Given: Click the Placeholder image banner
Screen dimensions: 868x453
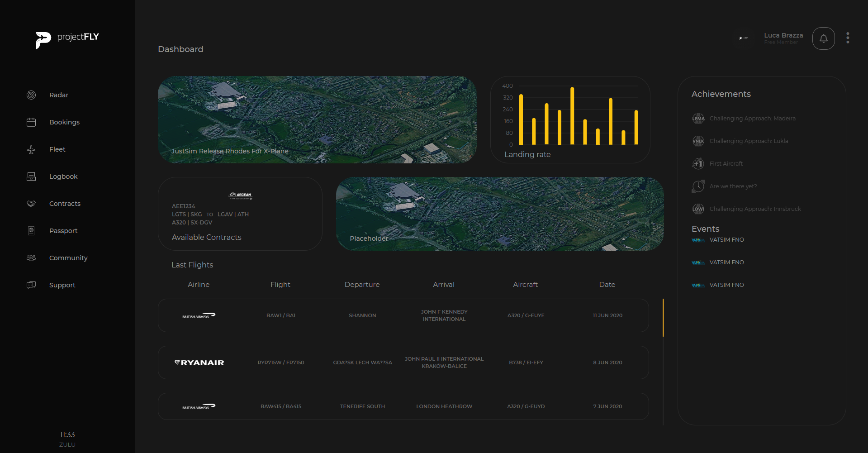Looking at the screenshot, I should [499, 214].
